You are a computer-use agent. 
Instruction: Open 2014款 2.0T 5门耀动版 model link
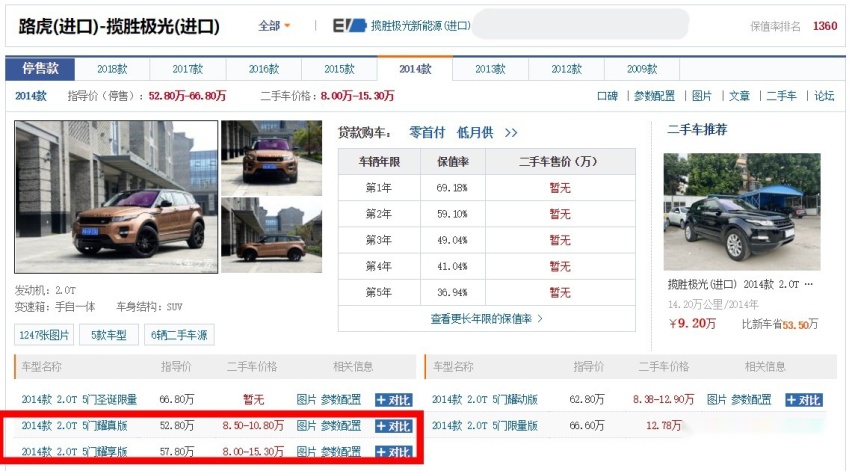(x=485, y=400)
